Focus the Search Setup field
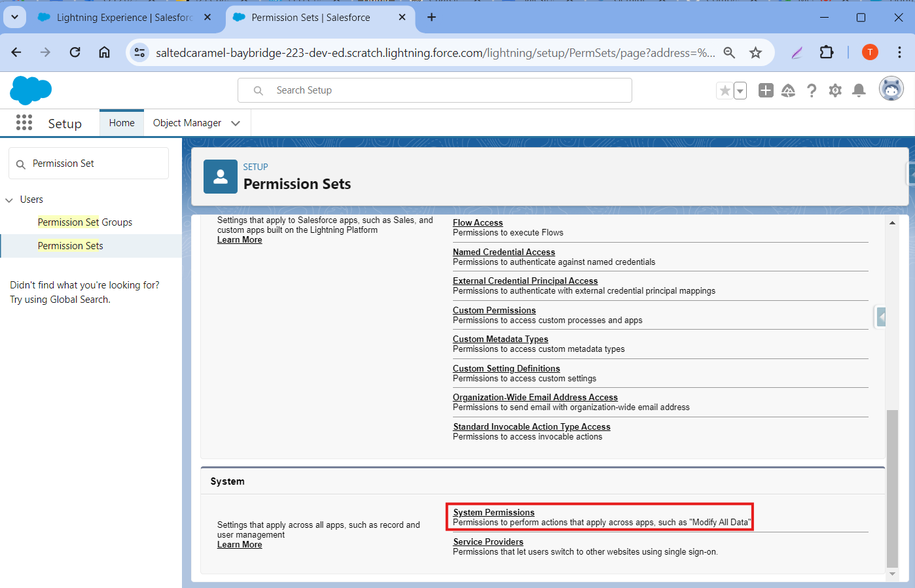 pyautogui.click(x=435, y=90)
